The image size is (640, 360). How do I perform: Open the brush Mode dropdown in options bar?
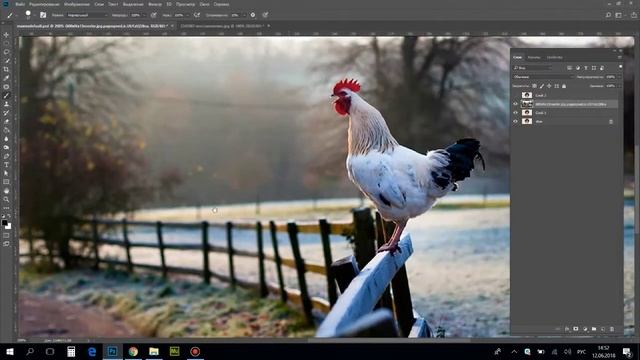coord(87,15)
